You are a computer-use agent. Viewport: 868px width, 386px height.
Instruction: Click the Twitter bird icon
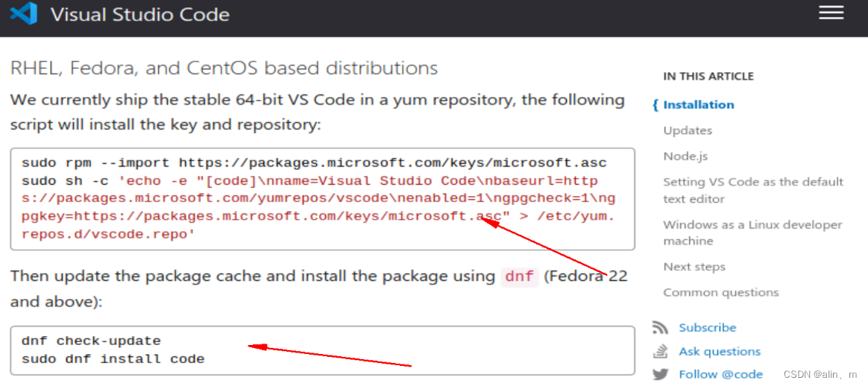(660, 374)
